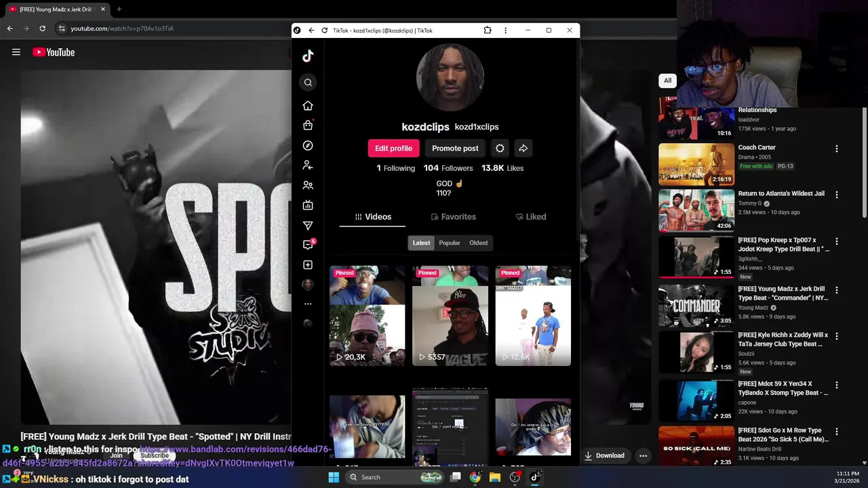
Task: Open options for Pop Kreep x Tp007 video
Action: coord(836,241)
